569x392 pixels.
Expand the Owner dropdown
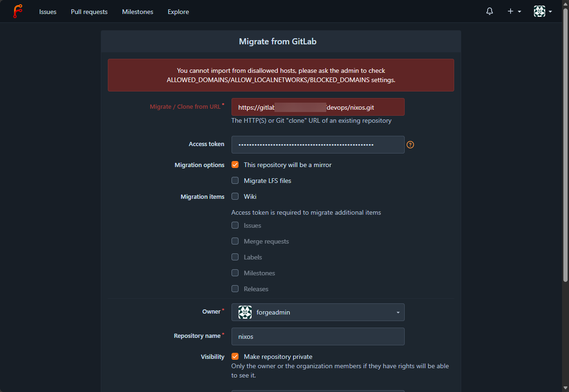click(318, 312)
